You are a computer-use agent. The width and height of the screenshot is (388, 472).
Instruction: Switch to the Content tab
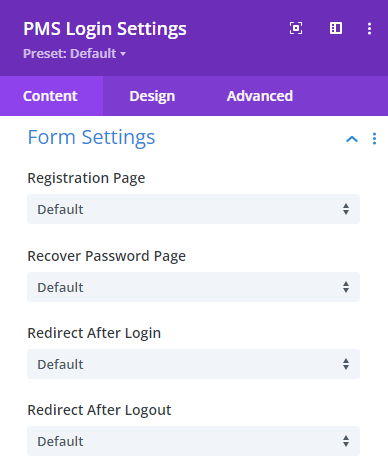point(51,96)
